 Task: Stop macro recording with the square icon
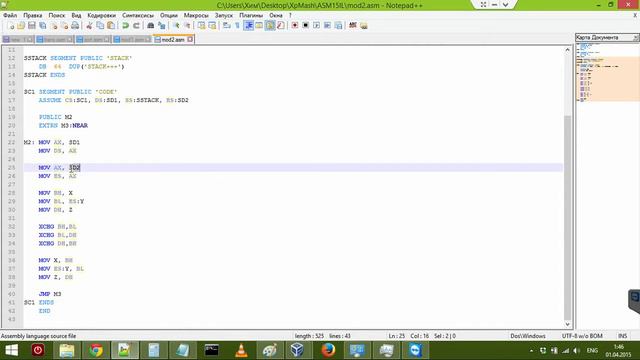[305, 25]
